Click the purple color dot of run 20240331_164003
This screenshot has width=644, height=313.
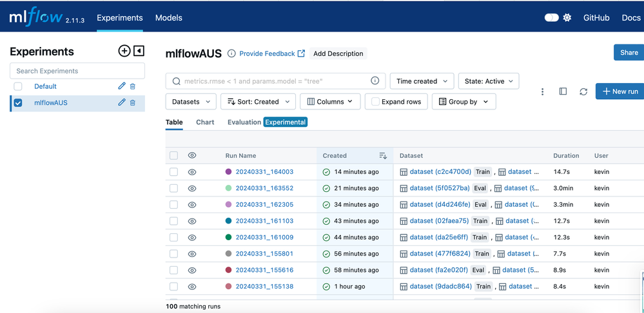point(228,172)
